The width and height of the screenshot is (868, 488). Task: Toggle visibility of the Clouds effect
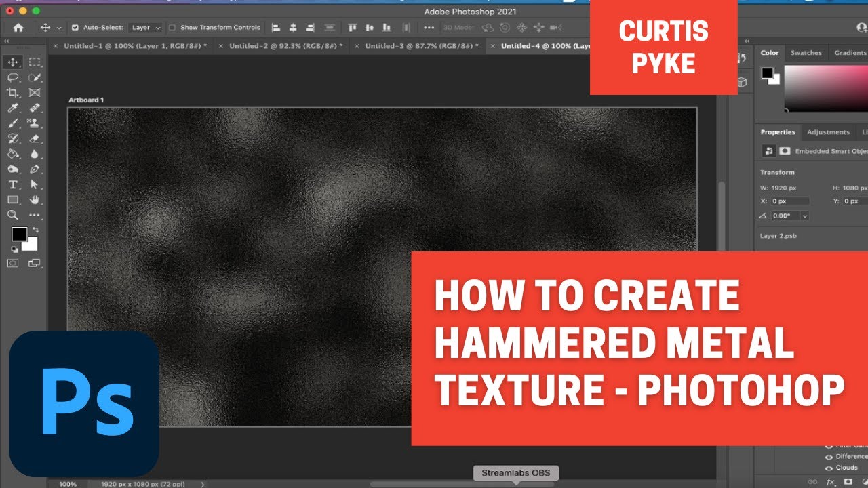point(829,468)
